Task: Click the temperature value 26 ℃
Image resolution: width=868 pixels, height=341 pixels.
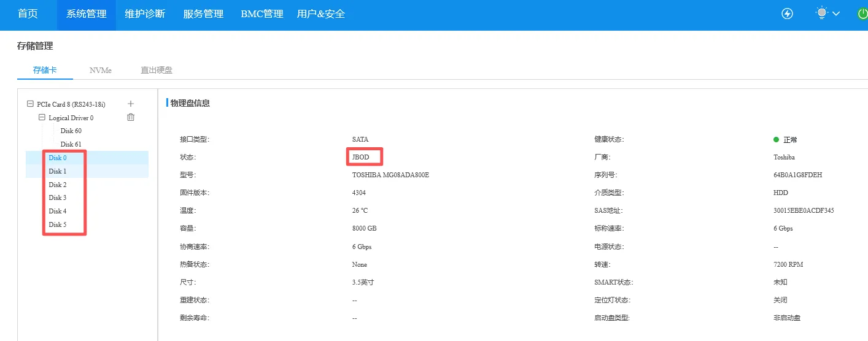Action: (360, 210)
